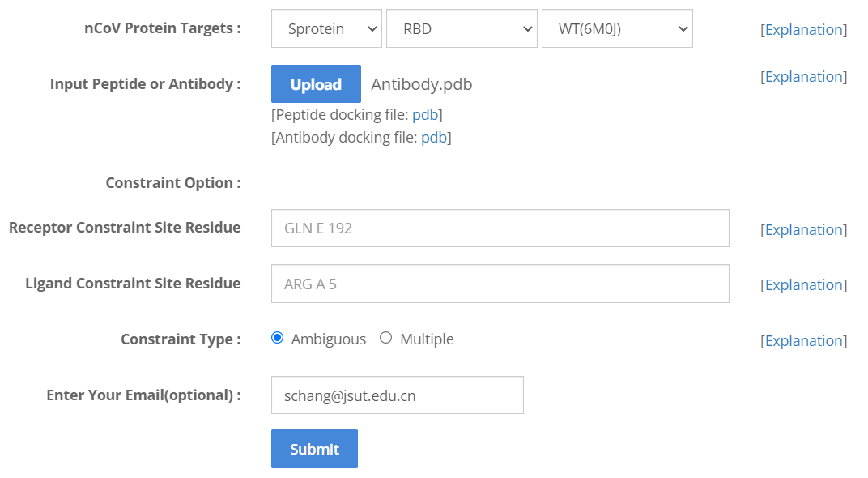Focus the Ligand Constraint Site Residue field

click(x=500, y=284)
